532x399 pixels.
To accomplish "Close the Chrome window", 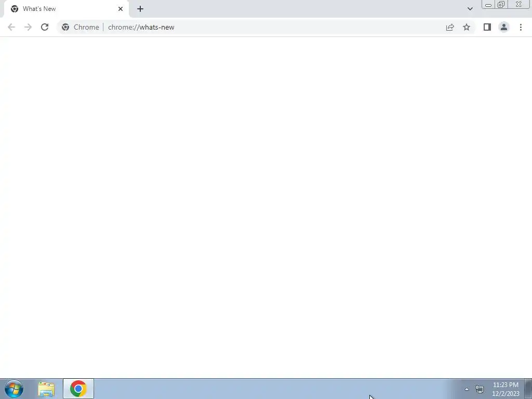I will pos(519,4).
